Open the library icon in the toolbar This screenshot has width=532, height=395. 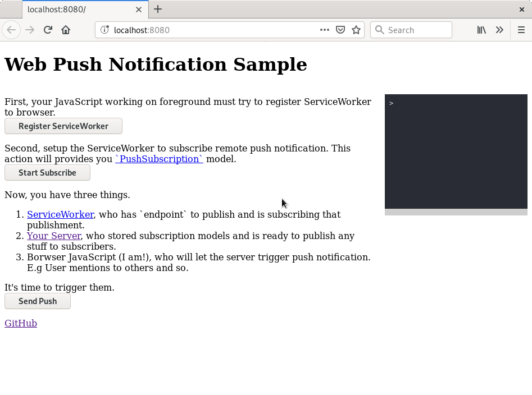point(481,29)
